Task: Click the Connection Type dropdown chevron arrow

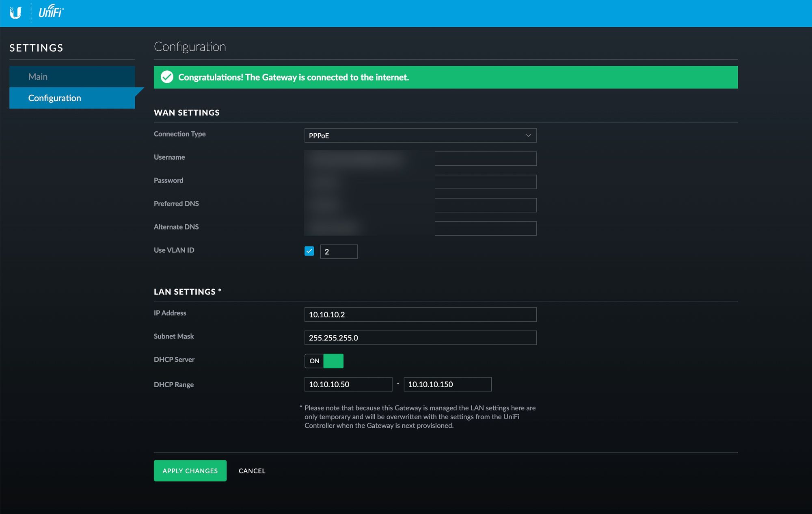Action: pos(528,136)
